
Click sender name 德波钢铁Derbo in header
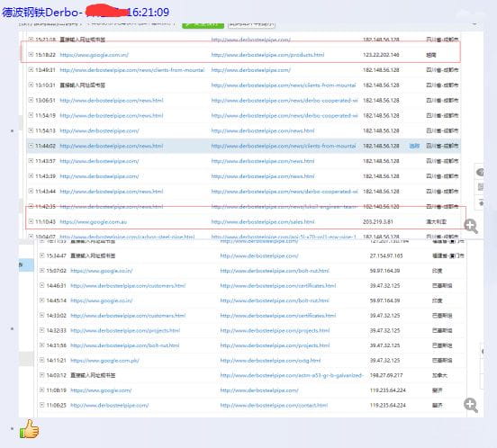click(x=40, y=13)
